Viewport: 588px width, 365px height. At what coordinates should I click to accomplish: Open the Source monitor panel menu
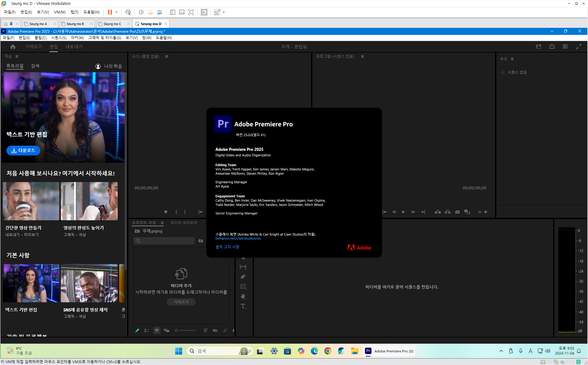tap(167, 56)
